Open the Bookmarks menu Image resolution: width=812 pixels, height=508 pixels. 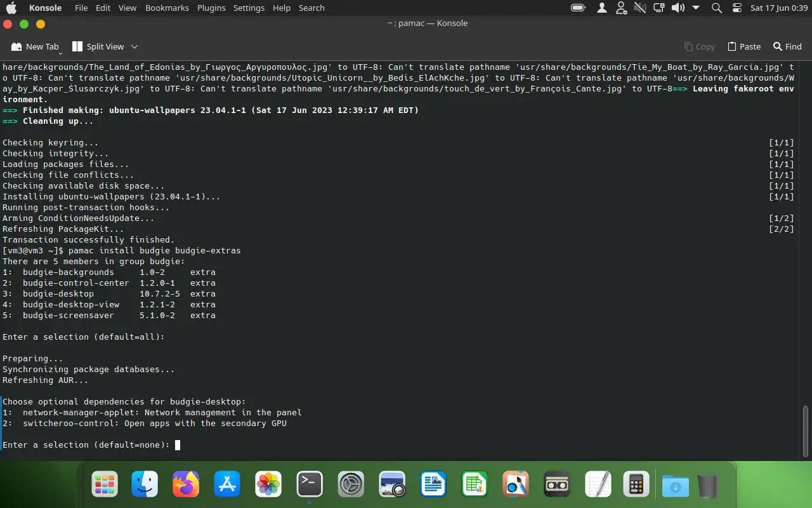click(167, 8)
